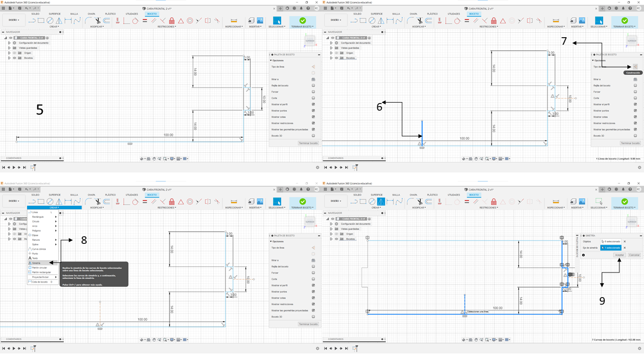Open Rectángulo submenu in the Crear menu
This screenshot has height=362, width=644.
point(43,217)
